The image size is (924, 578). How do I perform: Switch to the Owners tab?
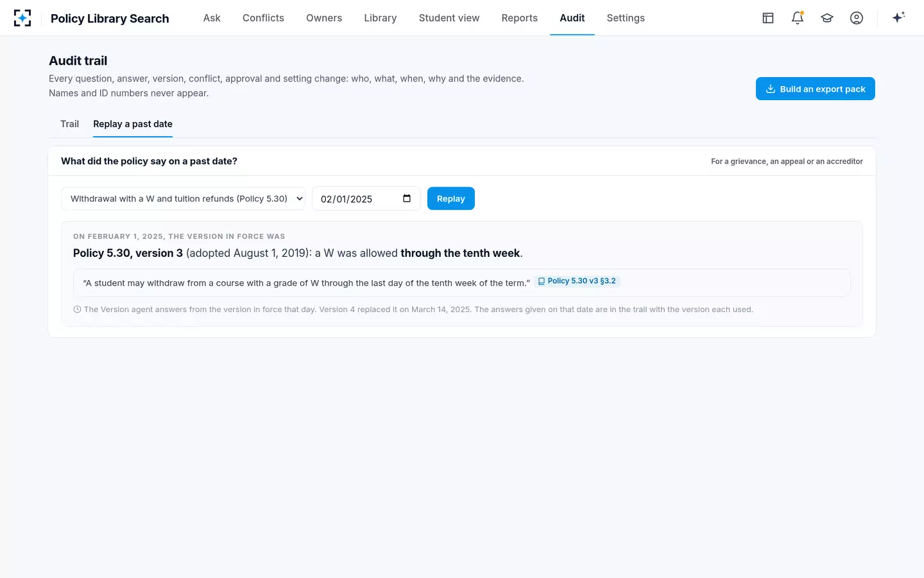pyautogui.click(x=324, y=18)
